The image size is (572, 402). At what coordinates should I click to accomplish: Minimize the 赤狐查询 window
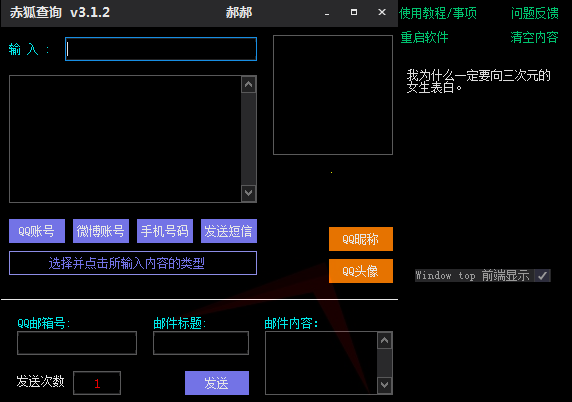327,13
